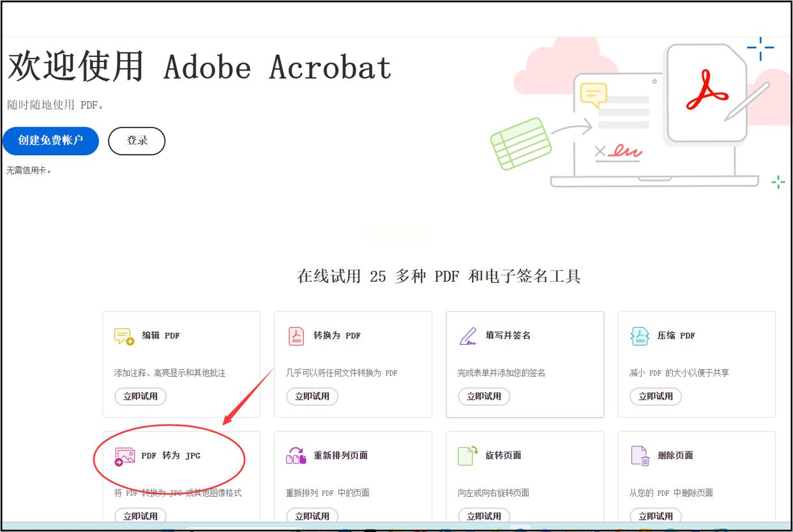Click the 转换为 PDF document icon

coord(296,336)
